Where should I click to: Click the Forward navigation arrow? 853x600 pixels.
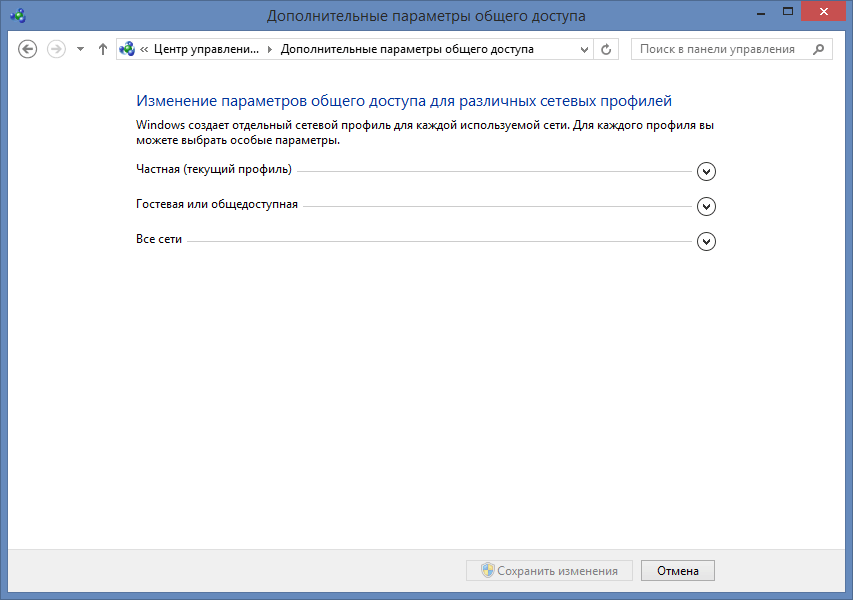(56, 49)
